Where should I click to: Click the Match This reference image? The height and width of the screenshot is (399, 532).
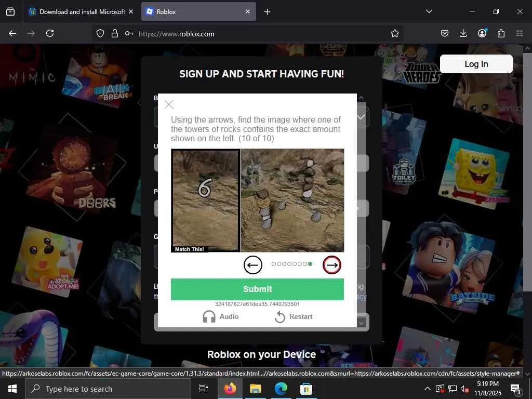[205, 200]
